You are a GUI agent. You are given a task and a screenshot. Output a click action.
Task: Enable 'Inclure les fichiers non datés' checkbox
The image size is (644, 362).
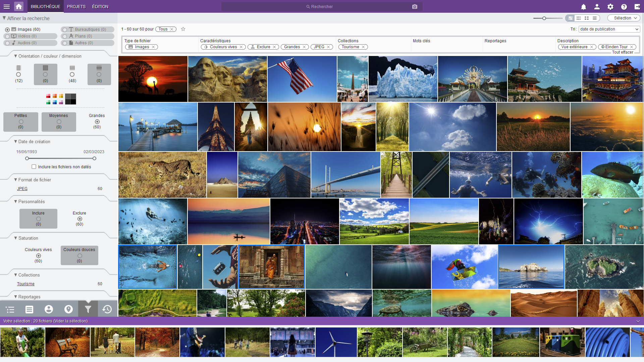(34, 167)
